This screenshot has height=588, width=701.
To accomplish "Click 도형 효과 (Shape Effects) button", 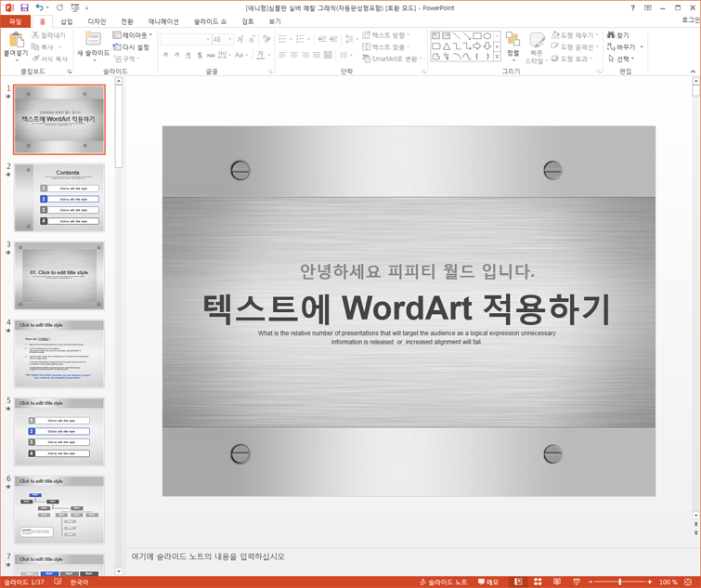I will pos(572,59).
